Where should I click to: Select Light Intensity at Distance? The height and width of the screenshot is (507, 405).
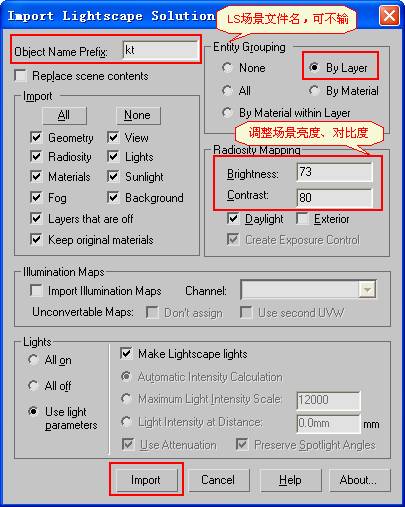pyautogui.click(x=126, y=422)
